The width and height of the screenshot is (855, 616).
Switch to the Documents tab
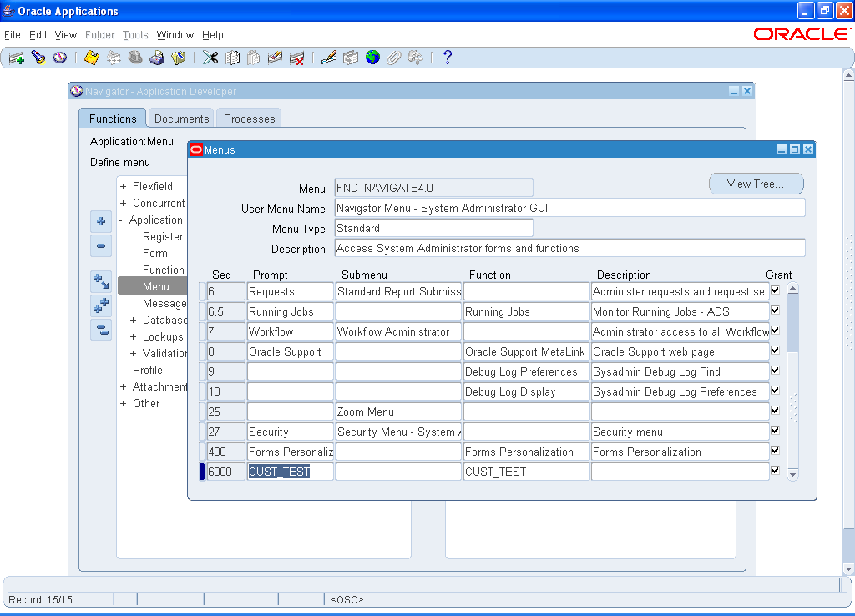click(180, 119)
